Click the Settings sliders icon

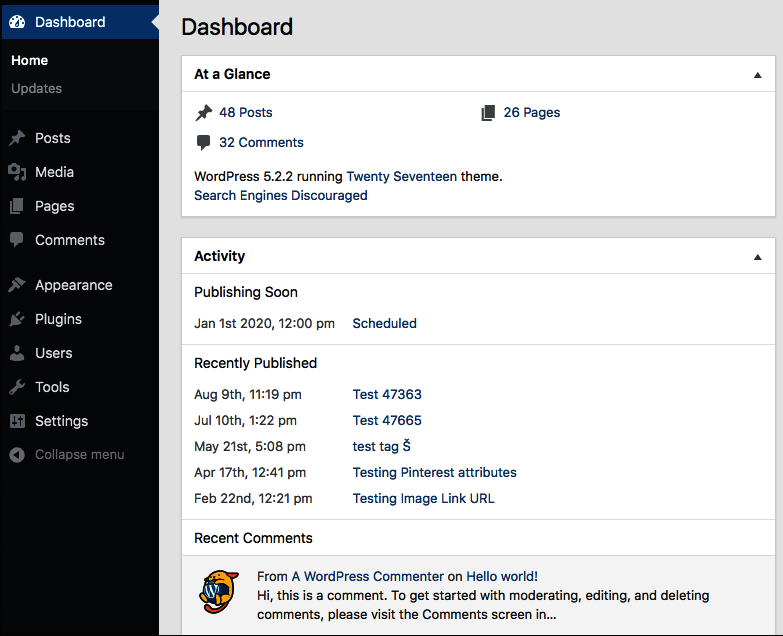tap(17, 421)
